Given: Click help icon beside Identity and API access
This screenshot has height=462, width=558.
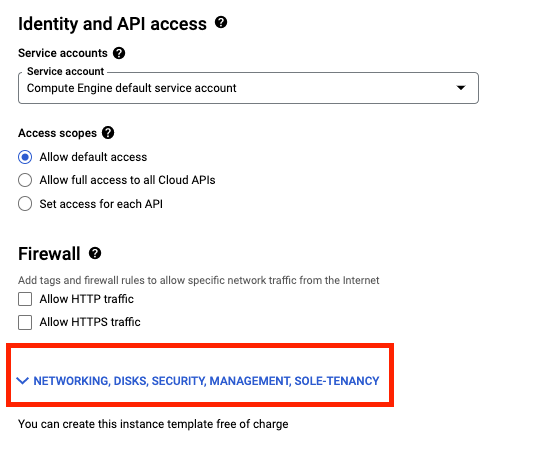Looking at the screenshot, I should [221, 22].
